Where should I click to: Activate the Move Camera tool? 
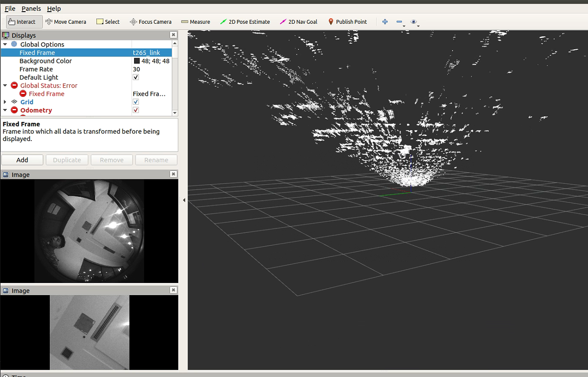point(66,22)
